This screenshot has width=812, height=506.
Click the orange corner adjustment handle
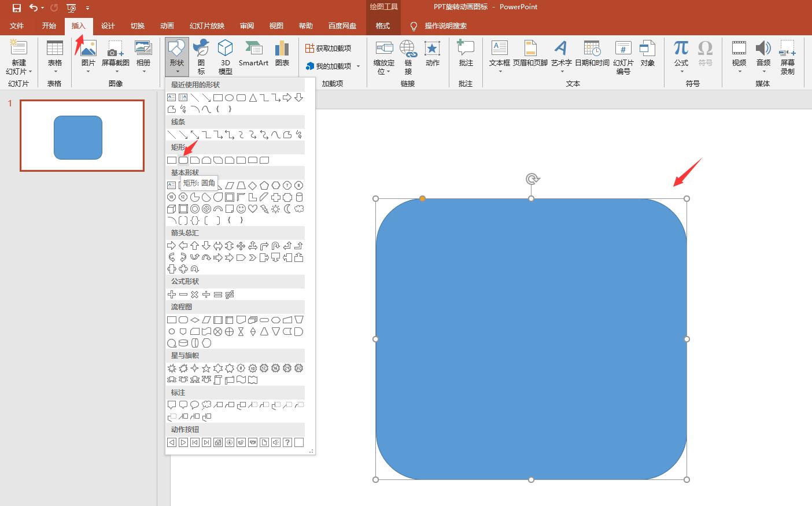pyautogui.click(x=423, y=198)
